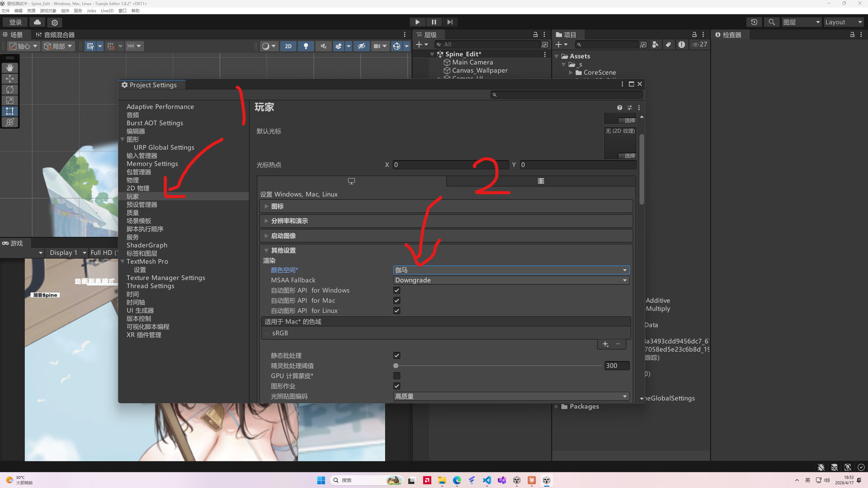Uncheck Auto Graphics API for Windows
The width and height of the screenshot is (868, 488).
tap(396, 291)
